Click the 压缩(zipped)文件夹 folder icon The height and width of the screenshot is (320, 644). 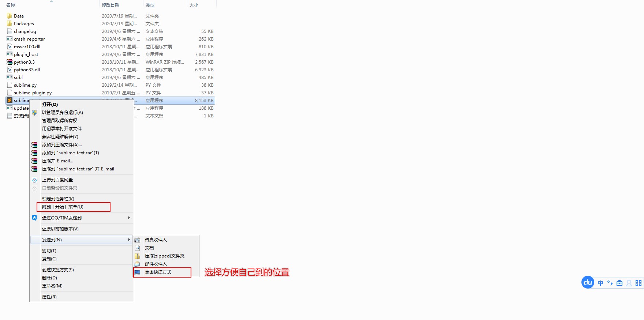coord(137,256)
